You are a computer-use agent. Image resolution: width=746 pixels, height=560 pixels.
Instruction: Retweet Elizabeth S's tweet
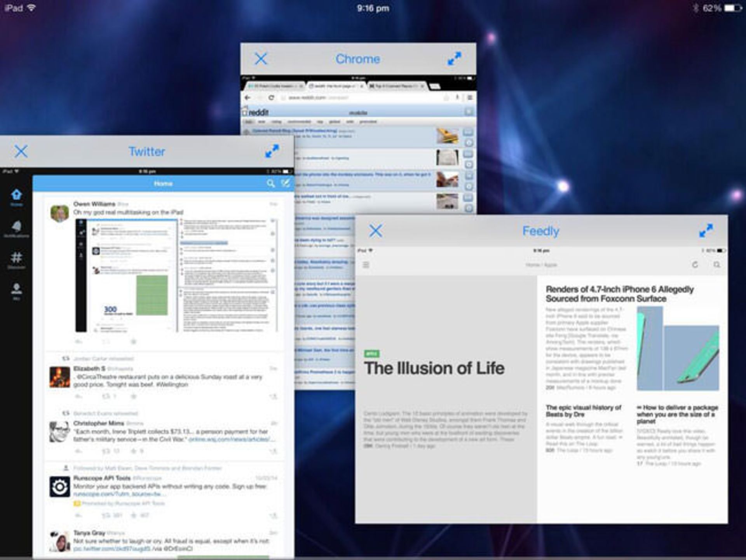coord(106,396)
